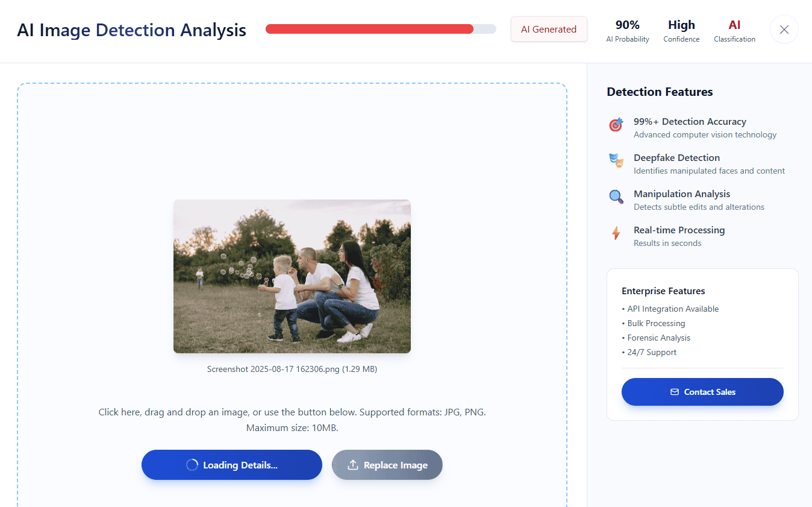Click the Contact Sales button
Image resolution: width=812 pixels, height=507 pixels.
[702, 392]
